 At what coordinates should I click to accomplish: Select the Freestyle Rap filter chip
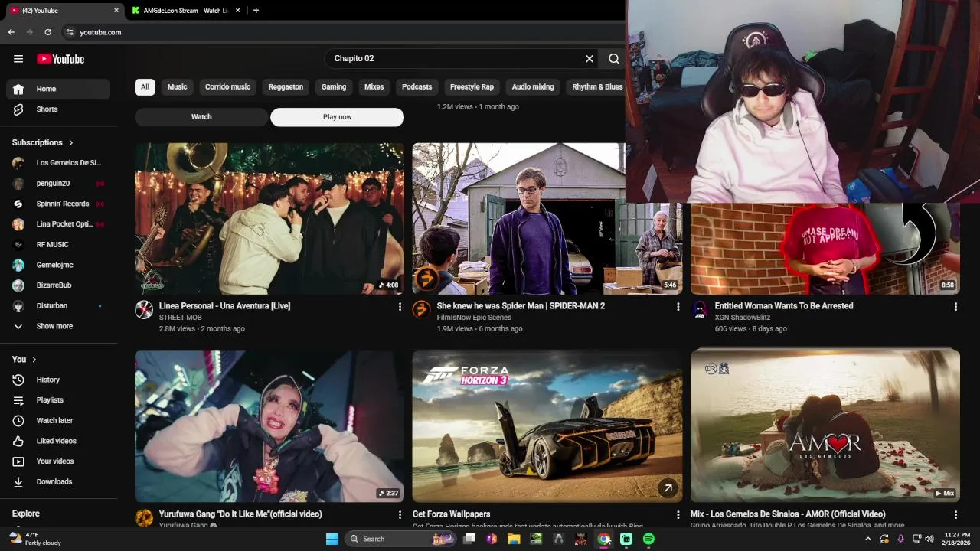click(472, 86)
